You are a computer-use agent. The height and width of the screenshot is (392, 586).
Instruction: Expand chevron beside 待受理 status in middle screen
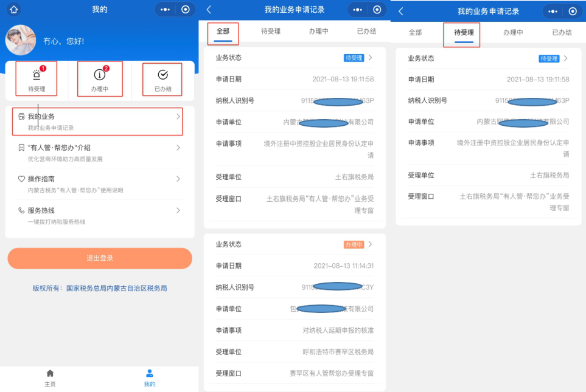coord(371,58)
